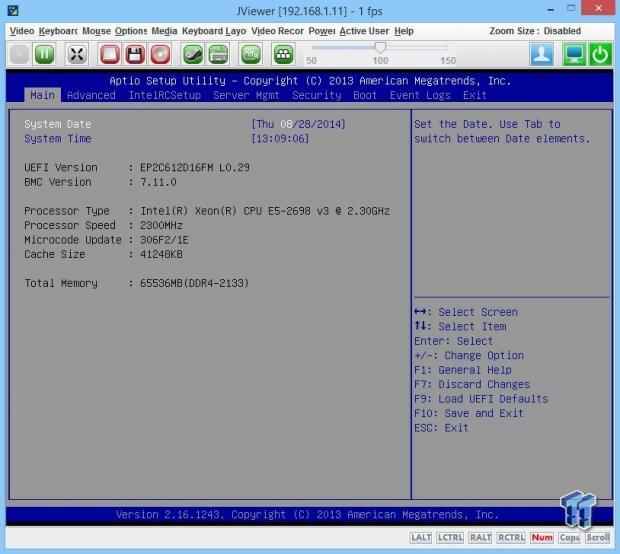Click the Xeon E5-2698 v3 processor type

pos(265,211)
